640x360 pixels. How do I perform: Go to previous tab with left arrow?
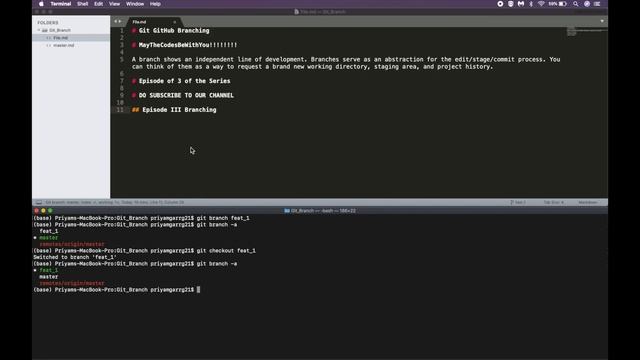[116, 21]
